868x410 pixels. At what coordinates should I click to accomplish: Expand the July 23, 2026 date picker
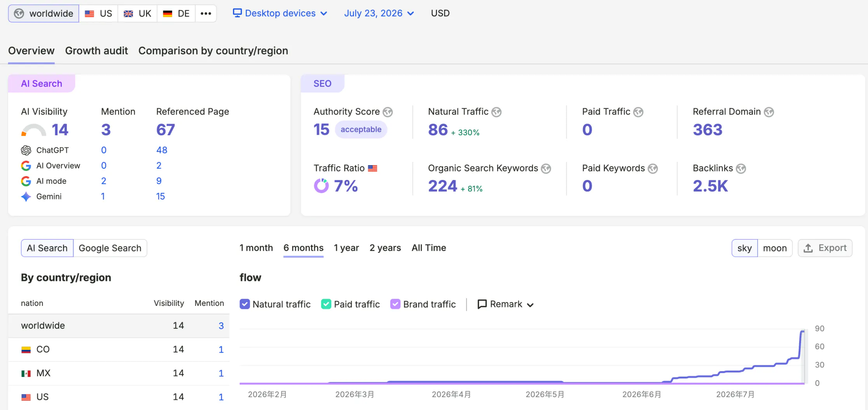379,13
